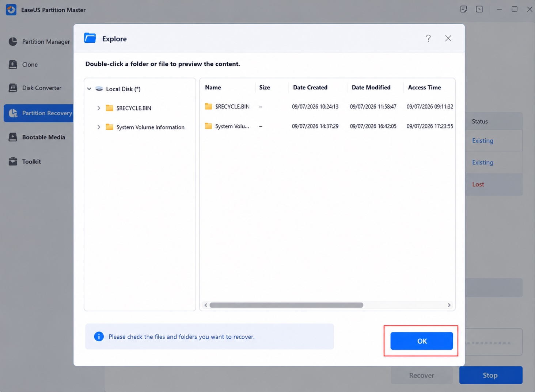Image resolution: width=535 pixels, height=392 pixels.
Task: Sort by the Access Time column header
Action: click(x=424, y=87)
